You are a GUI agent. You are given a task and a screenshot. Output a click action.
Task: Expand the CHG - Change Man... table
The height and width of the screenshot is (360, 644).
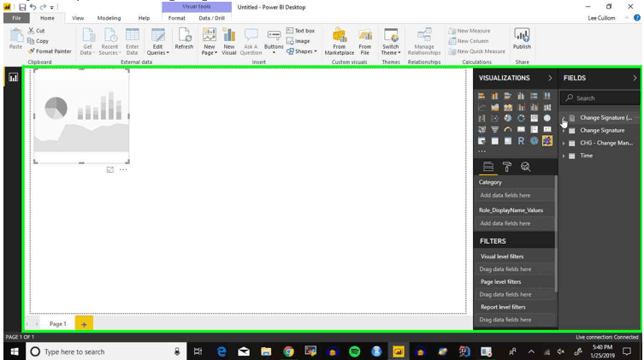(564, 144)
